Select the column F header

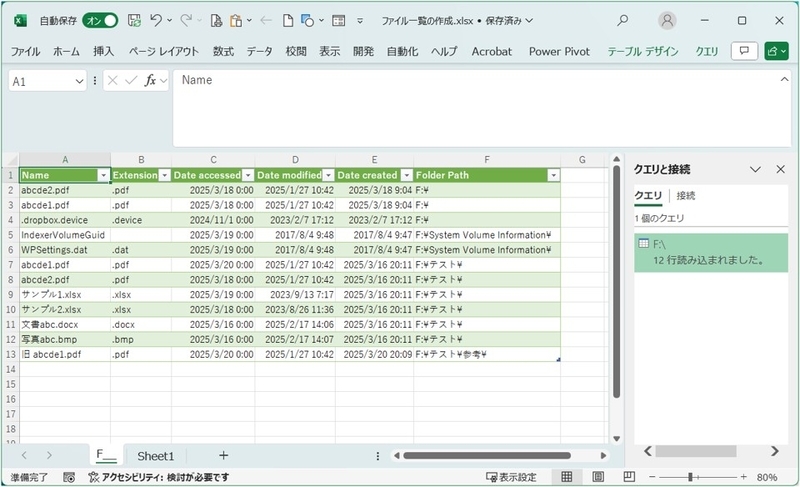click(487, 160)
